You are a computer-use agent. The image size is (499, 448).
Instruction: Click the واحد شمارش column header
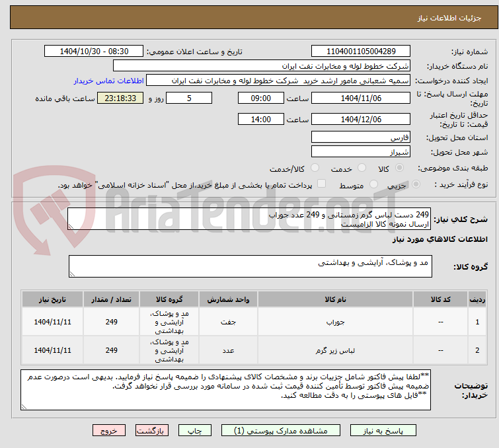click(228, 299)
